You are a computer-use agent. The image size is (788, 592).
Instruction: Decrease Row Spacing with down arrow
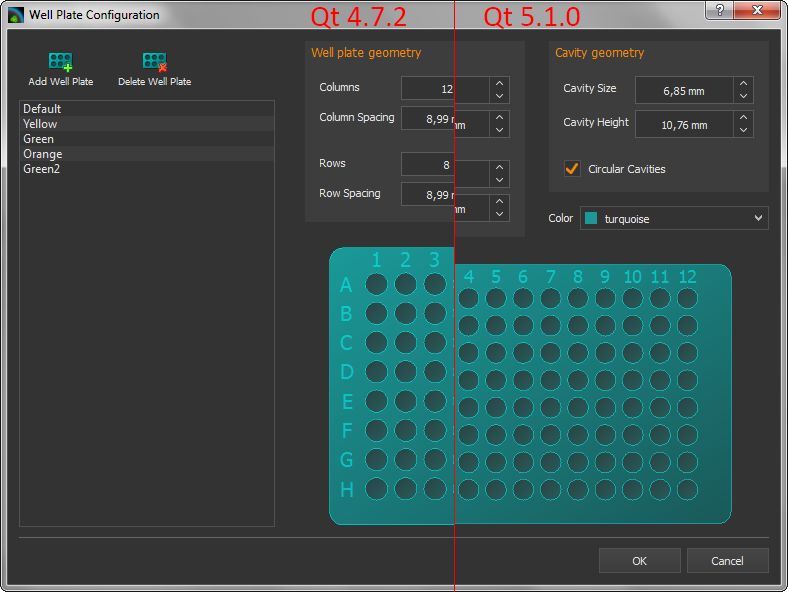499,213
